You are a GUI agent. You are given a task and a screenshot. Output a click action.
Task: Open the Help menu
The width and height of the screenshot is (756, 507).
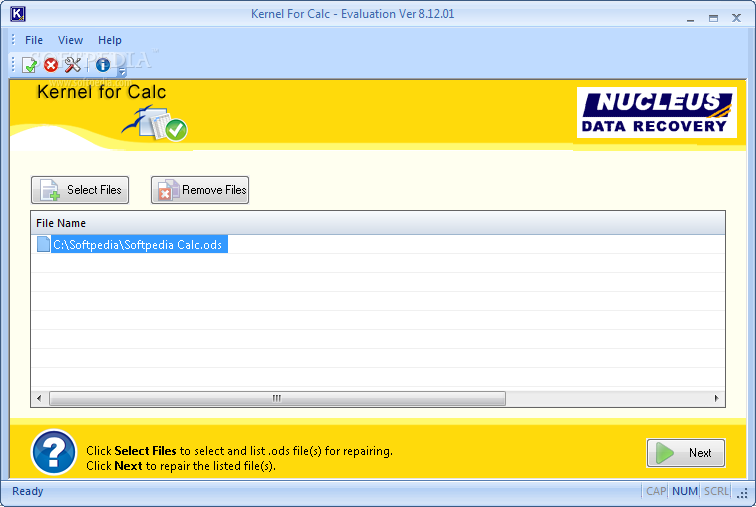point(109,40)
